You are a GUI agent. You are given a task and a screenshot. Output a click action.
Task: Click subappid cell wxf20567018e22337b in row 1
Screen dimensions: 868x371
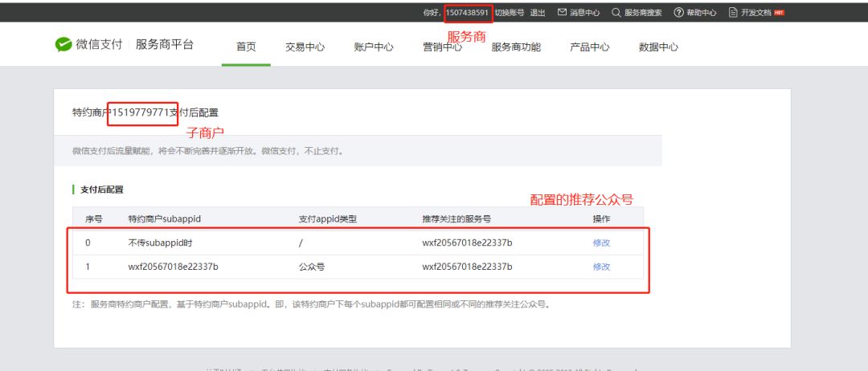click(x=174, y=267)
